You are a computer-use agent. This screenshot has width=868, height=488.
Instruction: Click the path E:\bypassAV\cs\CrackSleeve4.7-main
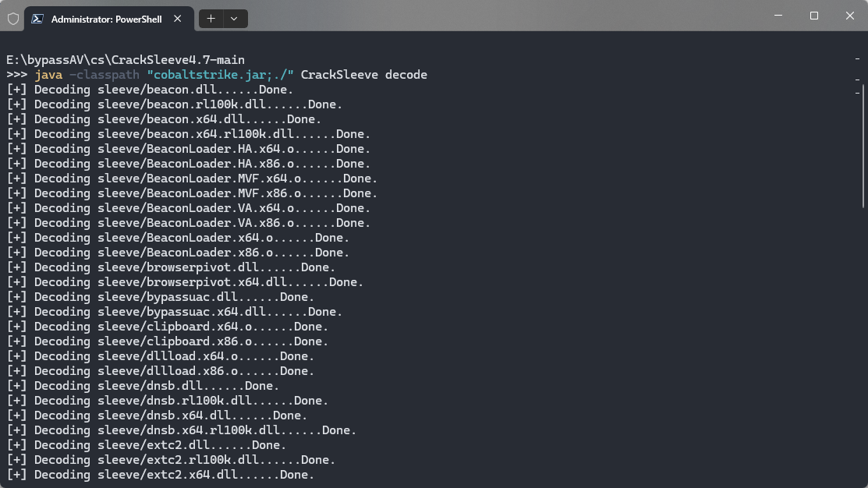126,60
